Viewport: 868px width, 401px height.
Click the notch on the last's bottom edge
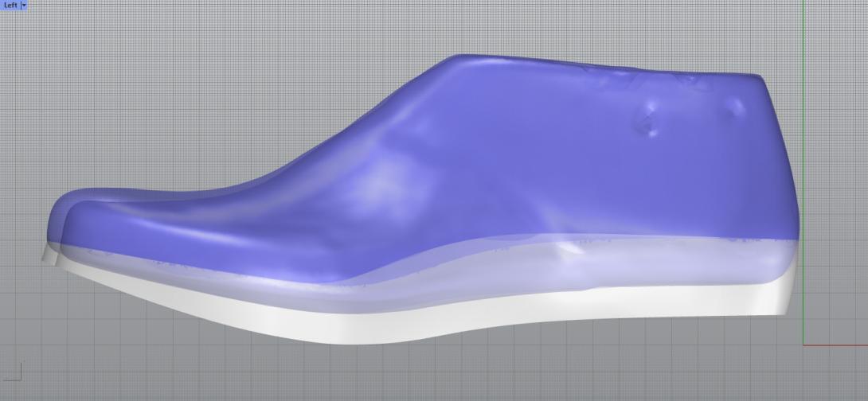[x=568, y=250]
